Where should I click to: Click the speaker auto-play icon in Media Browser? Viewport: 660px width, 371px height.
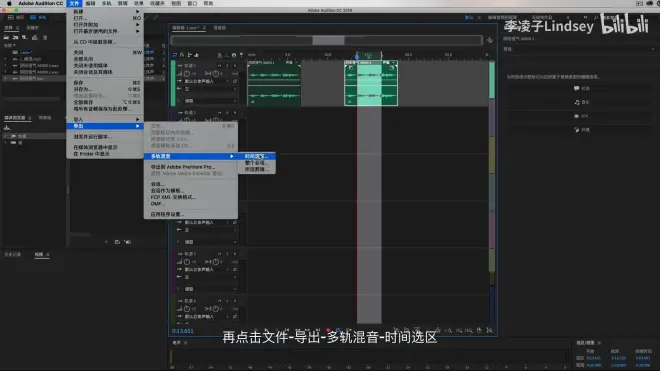tap(128, 242)
